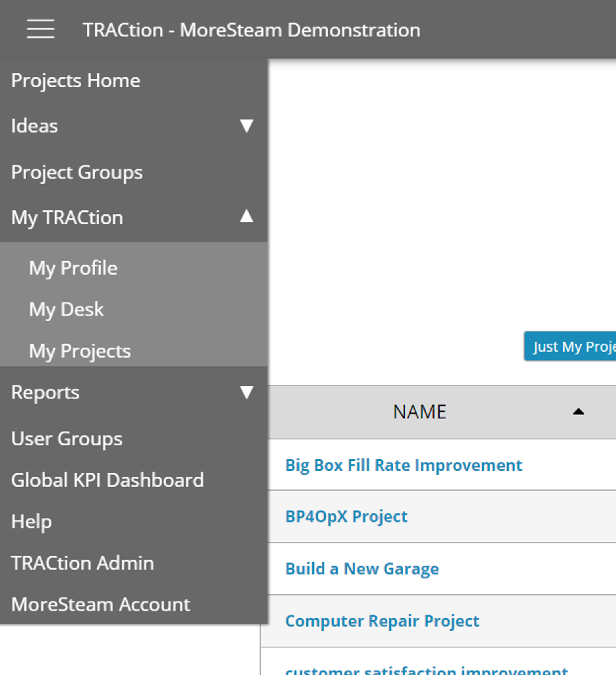This screenshot has height=675, width=616.
Task: Click the Help menu item
Action: pyautogui.click(x=32, y=521)
